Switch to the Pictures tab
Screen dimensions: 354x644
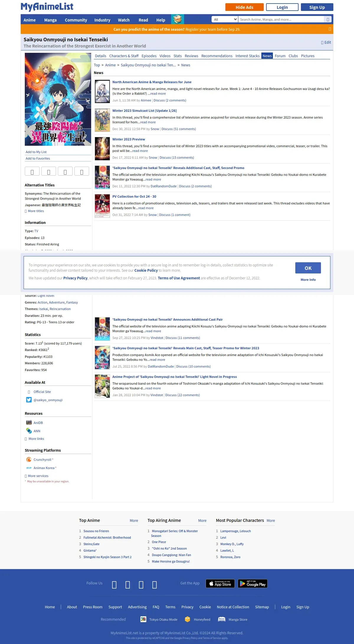[308, 56]
